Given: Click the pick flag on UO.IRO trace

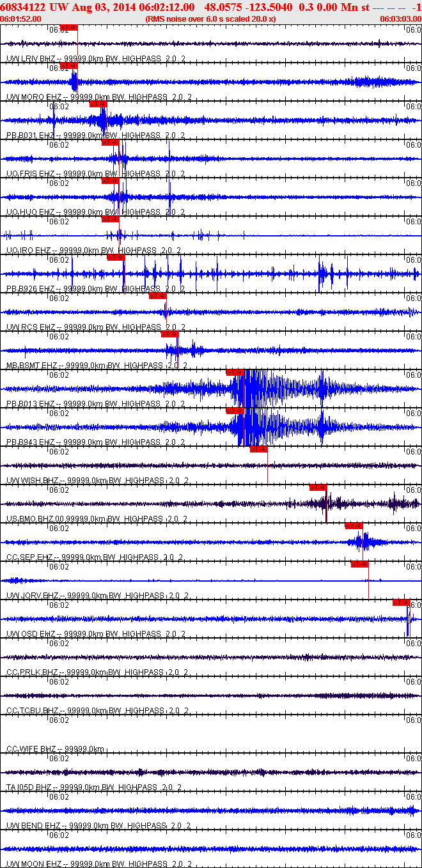Looking at the screenshot, I should pyautogui.click(x=111, y=219).
